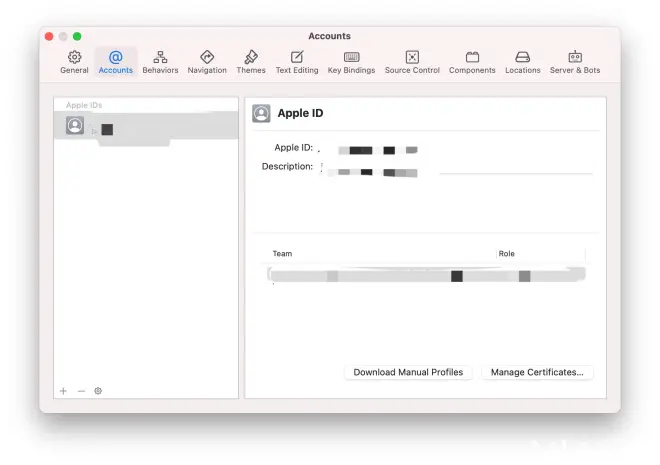
Task: Open account actions gear menu
Action: click(98, 391)
